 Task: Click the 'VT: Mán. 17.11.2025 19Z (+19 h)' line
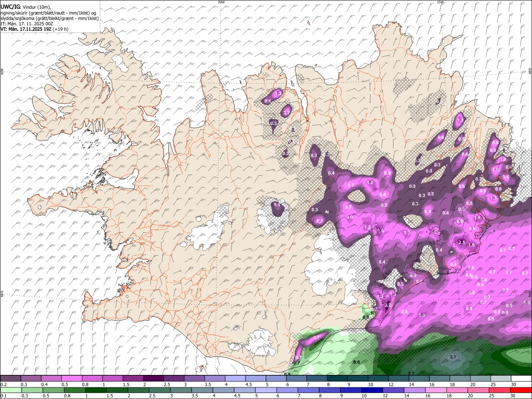click(34, 29)
